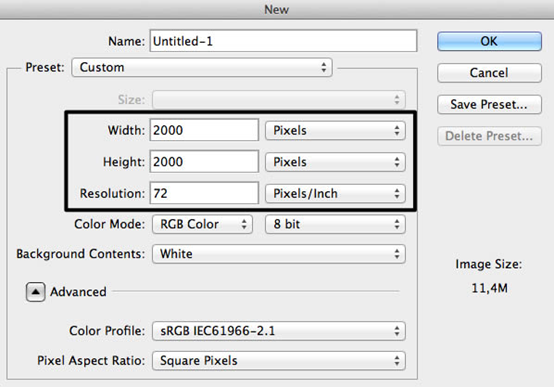Click the Cancel button
Screen dimensions: 554x387
click(x=489, y=73)
